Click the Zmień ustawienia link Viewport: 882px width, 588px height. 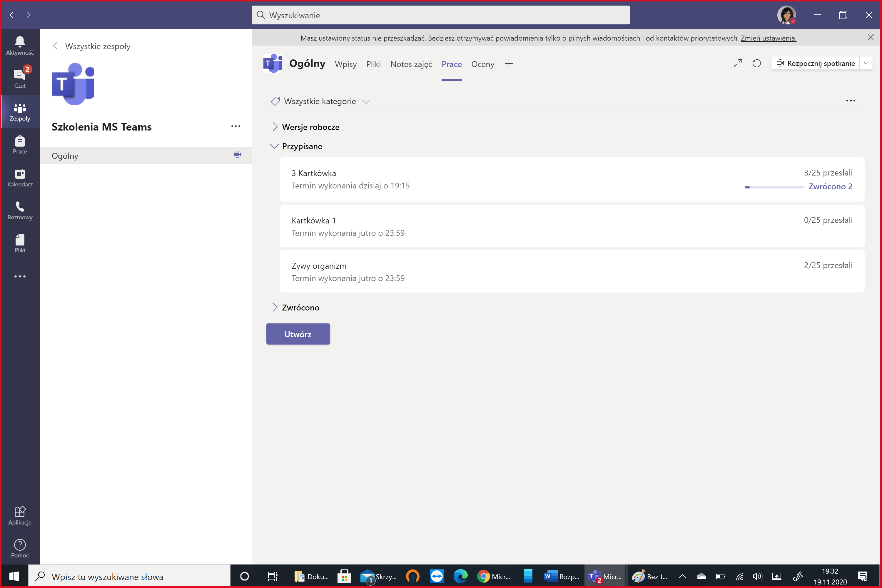[x=768, y=38]
